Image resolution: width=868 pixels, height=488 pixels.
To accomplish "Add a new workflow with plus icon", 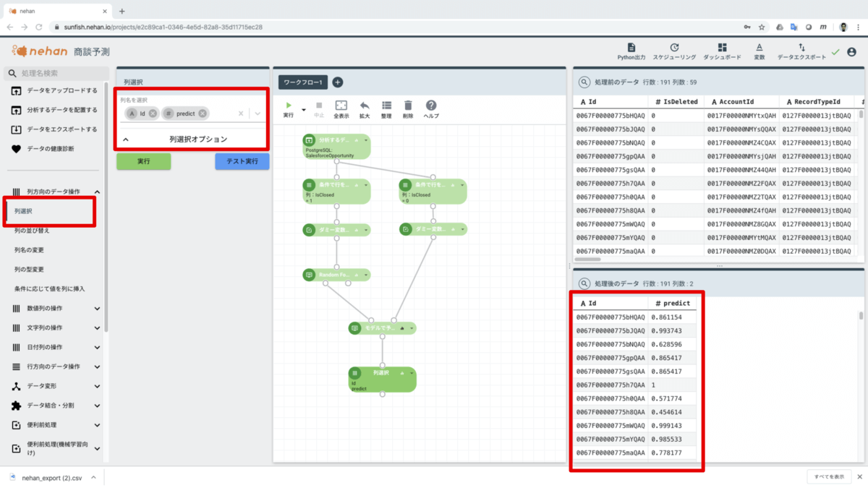I will [x=337, y=82].
